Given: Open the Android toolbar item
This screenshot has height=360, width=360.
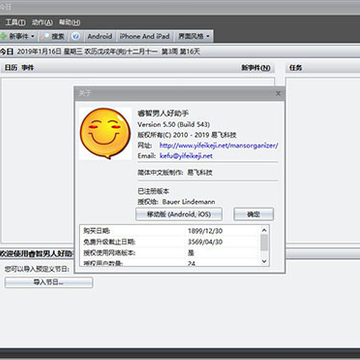Looking at the screenshot, I should click(99, 36).
